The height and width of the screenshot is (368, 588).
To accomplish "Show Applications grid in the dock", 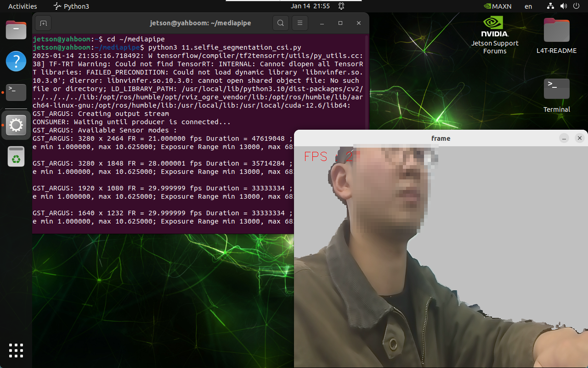I will tap(16, 350).
